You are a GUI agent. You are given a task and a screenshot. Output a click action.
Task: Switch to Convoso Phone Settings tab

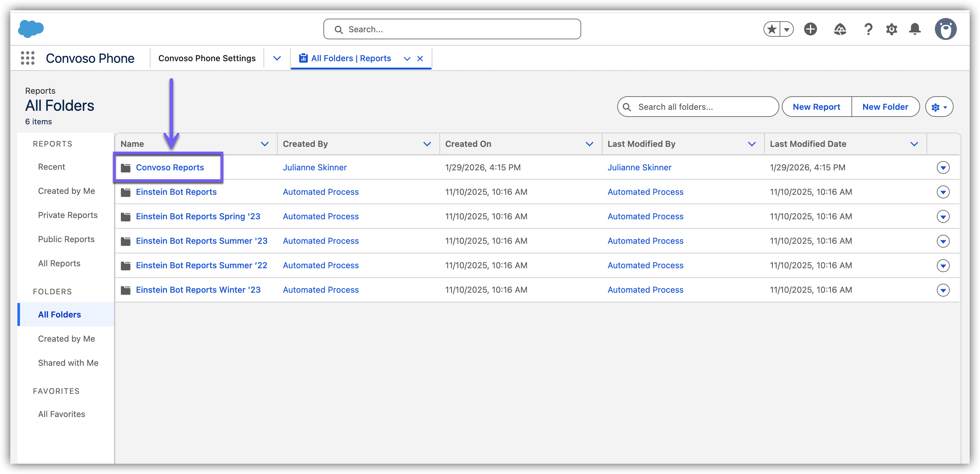pyautogui.click(x=207, y=58)
